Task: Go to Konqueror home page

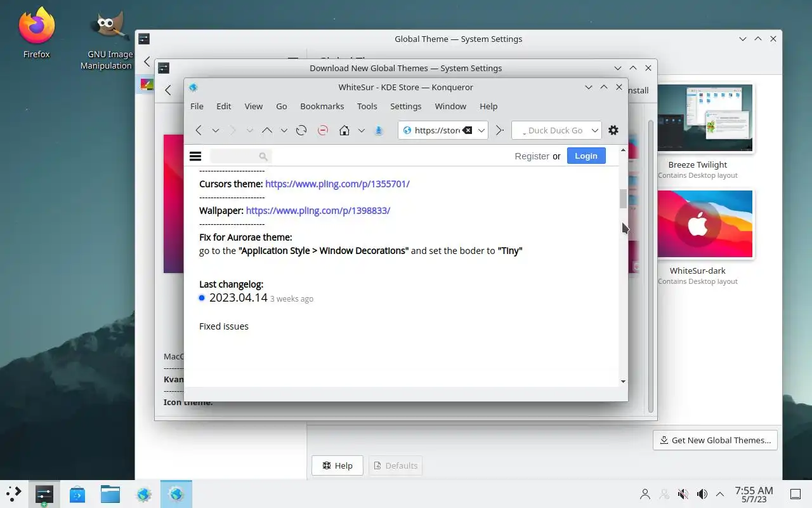Action: click(344, 130)
